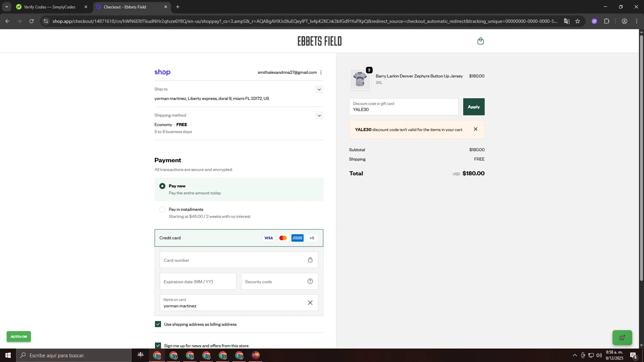Screen dimensions: 644x362
Task: Switch to Verify Codes — SimplyCodes tab
Action: tap(49, 7)
